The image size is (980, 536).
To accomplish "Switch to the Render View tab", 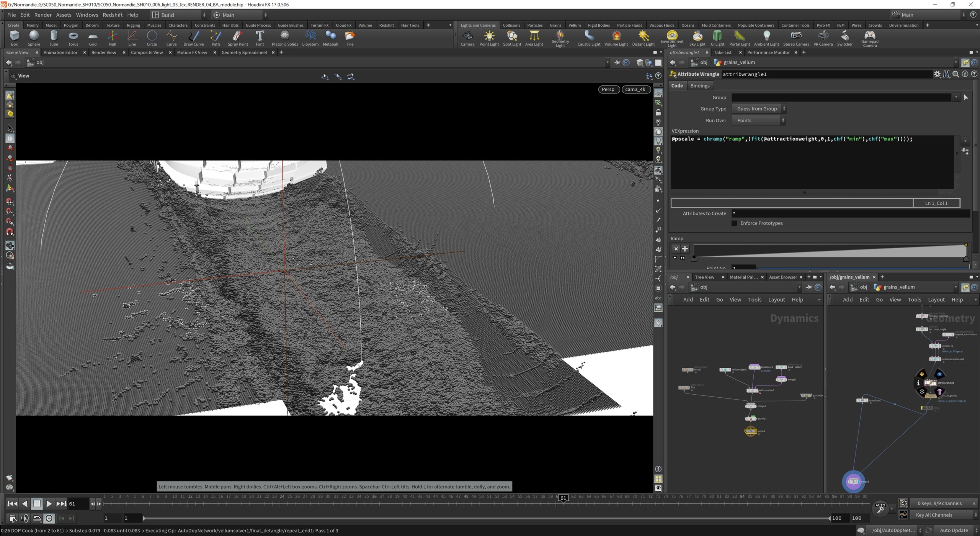I will 103,52.
